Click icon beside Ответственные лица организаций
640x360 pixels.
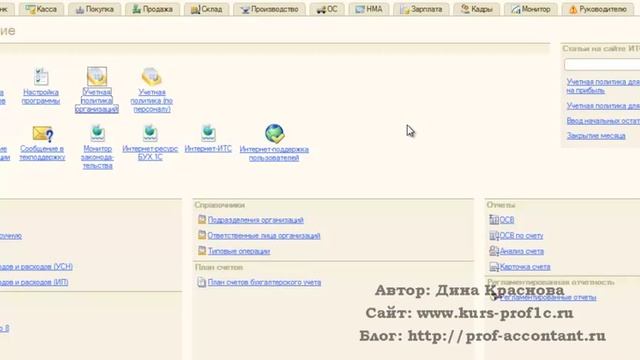point(202,235)
